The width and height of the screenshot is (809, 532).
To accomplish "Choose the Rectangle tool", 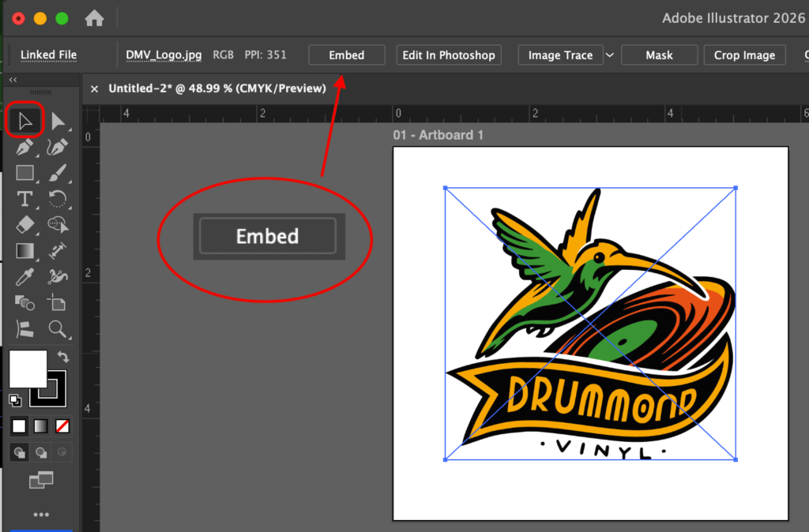I will point(24,173).
